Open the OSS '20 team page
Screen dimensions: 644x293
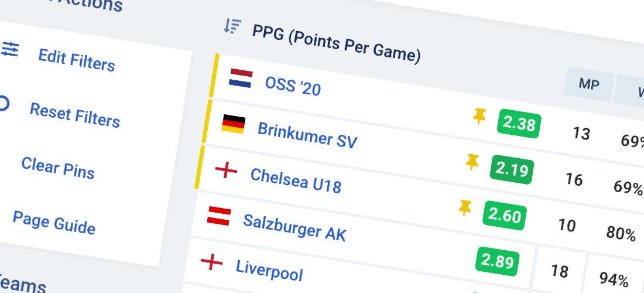(293, 86)
